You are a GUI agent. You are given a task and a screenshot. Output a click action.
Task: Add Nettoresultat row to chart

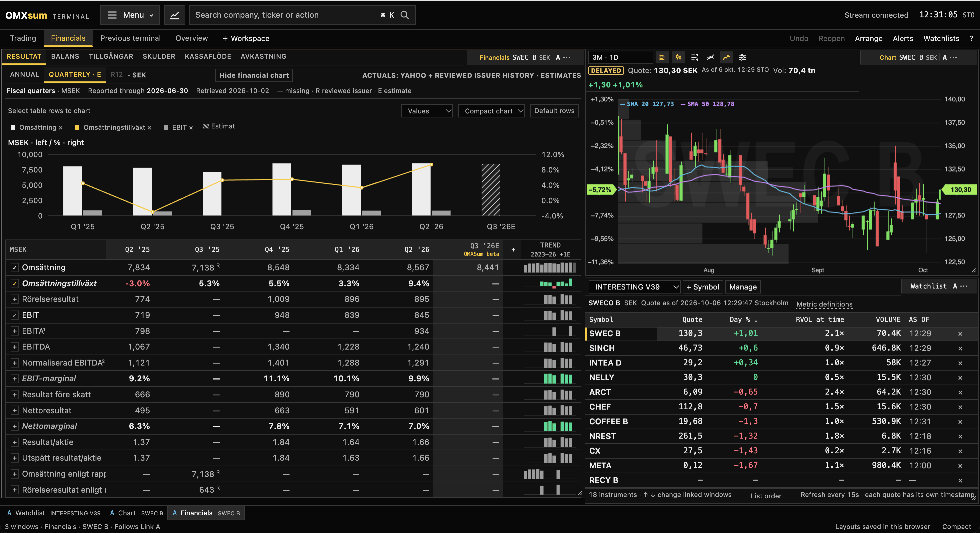[14, 411]
